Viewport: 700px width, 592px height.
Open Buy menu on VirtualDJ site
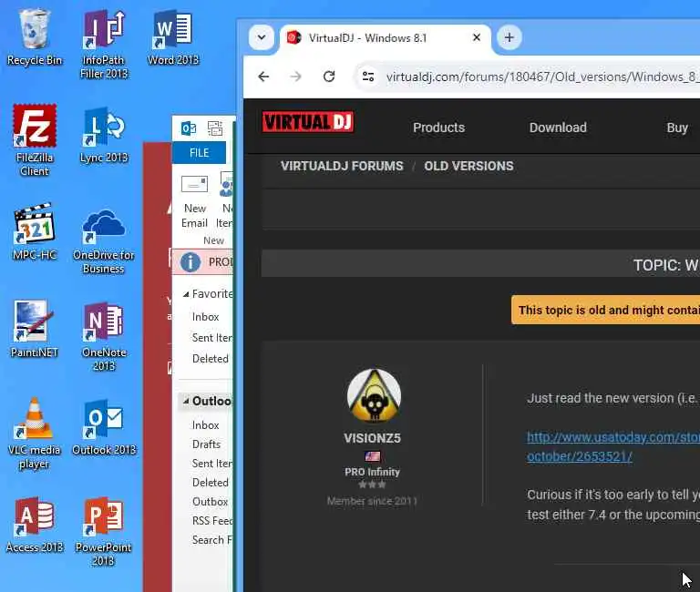(x=677, y=128)
